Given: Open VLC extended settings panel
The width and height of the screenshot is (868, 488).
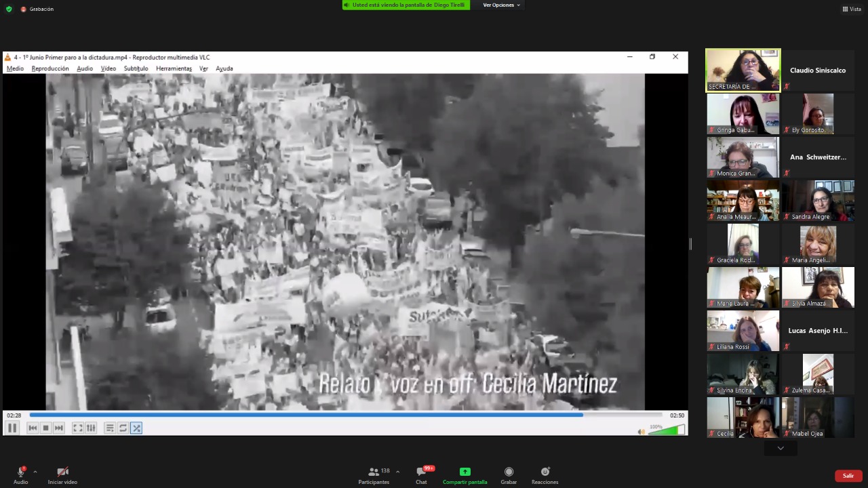Looking at the screenshot, I should (x=91, y=428).
